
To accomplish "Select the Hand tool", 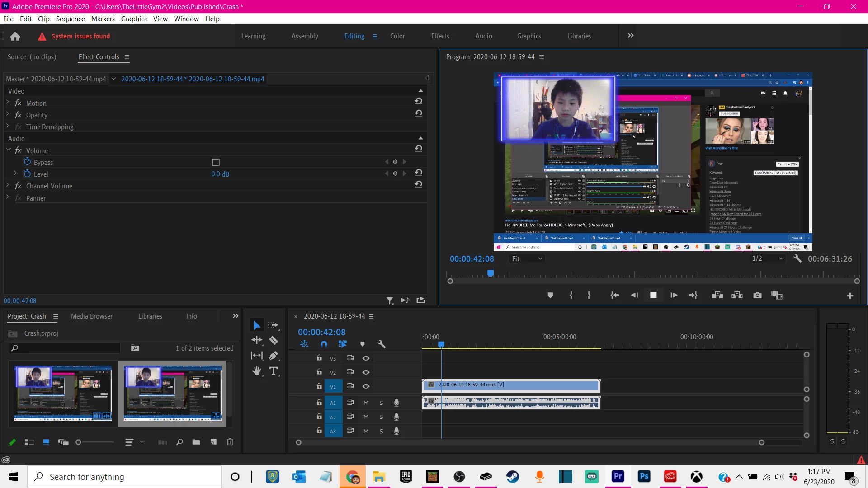I will (257, 371).
